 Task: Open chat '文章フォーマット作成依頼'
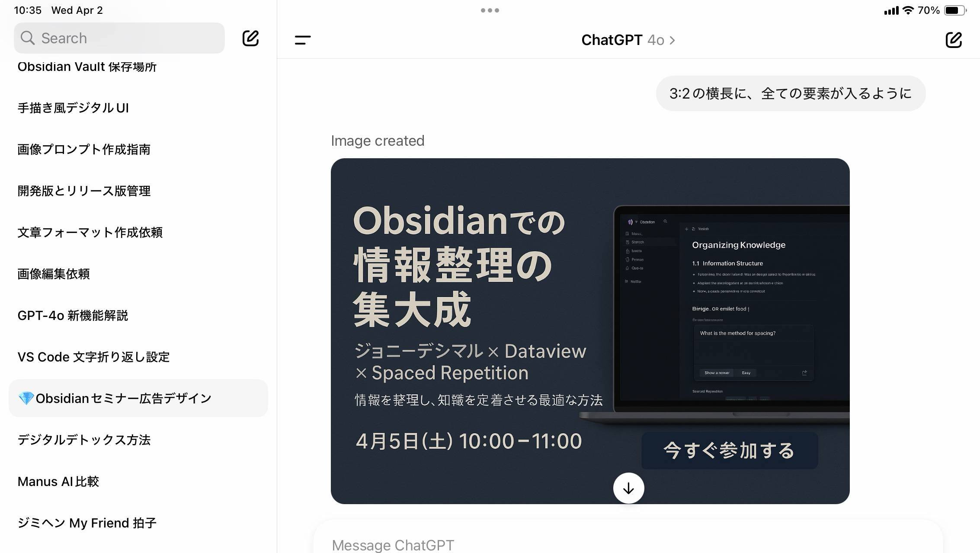90,232
